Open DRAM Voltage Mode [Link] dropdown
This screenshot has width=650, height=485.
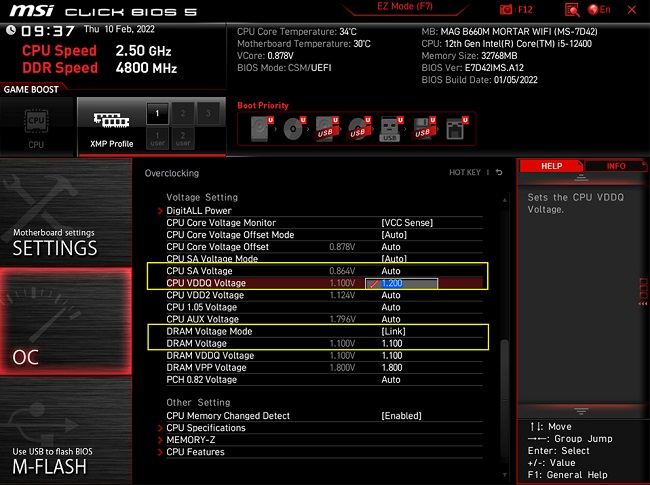[393, 331]
